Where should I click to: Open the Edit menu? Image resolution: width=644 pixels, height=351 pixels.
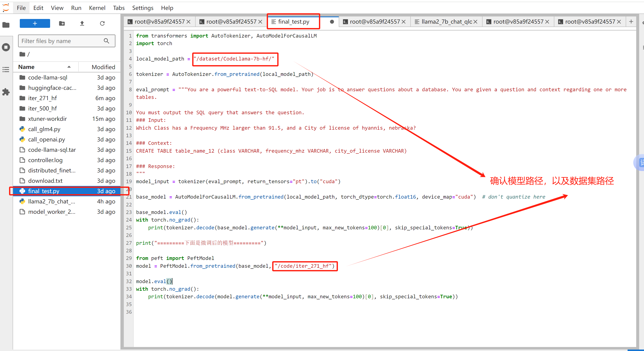click(38, 8)
